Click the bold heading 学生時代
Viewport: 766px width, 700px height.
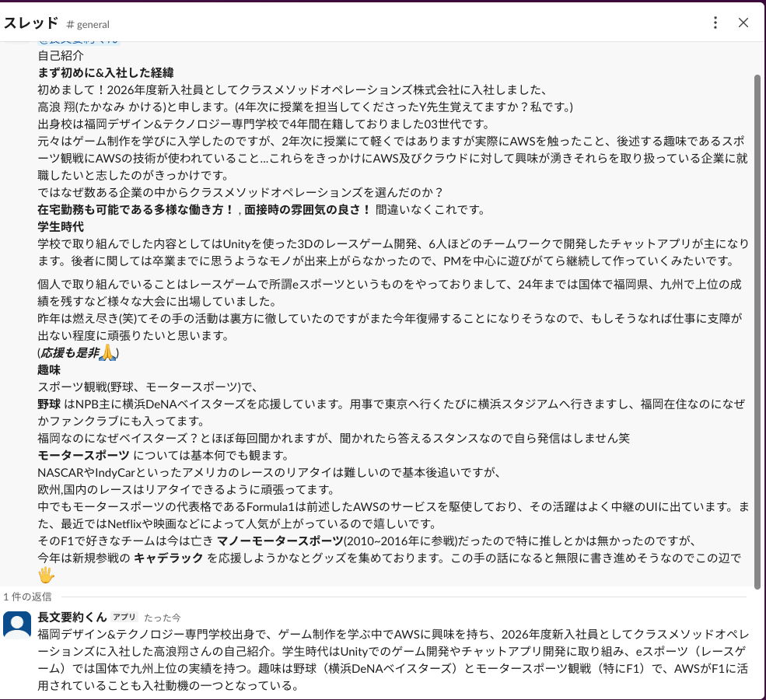click(61, 226)
